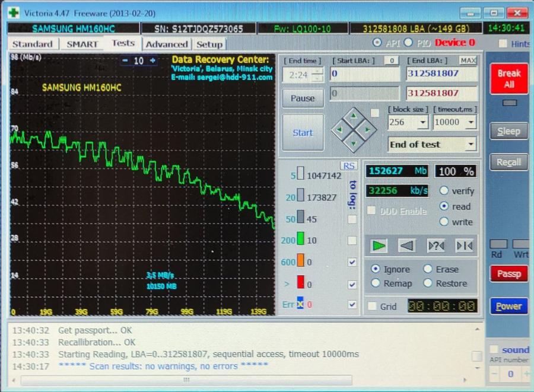Click the minus icon above the graph
Viewport: 534px width, 392px height.
click(125, 60)
